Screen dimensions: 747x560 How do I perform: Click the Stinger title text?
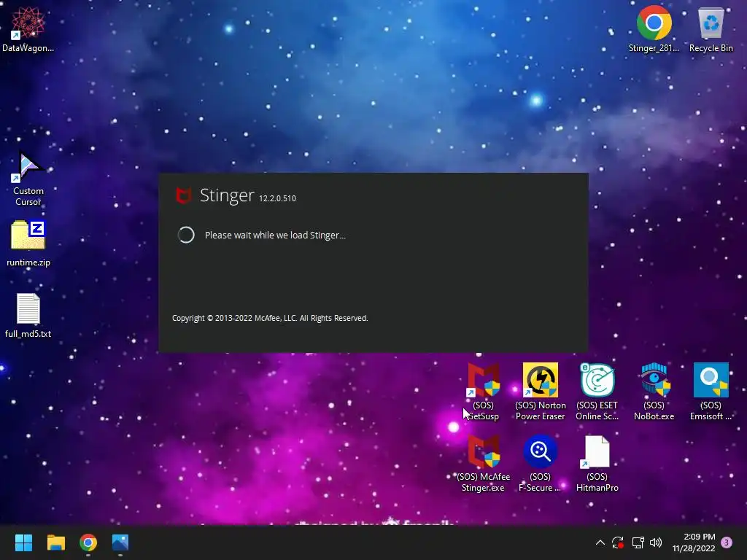[227, 195]
